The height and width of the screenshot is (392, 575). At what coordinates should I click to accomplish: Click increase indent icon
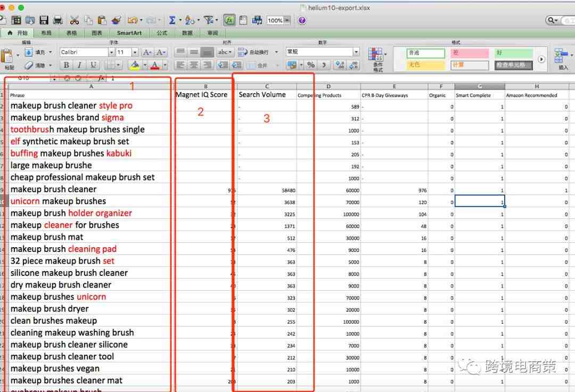click(236, 65)
